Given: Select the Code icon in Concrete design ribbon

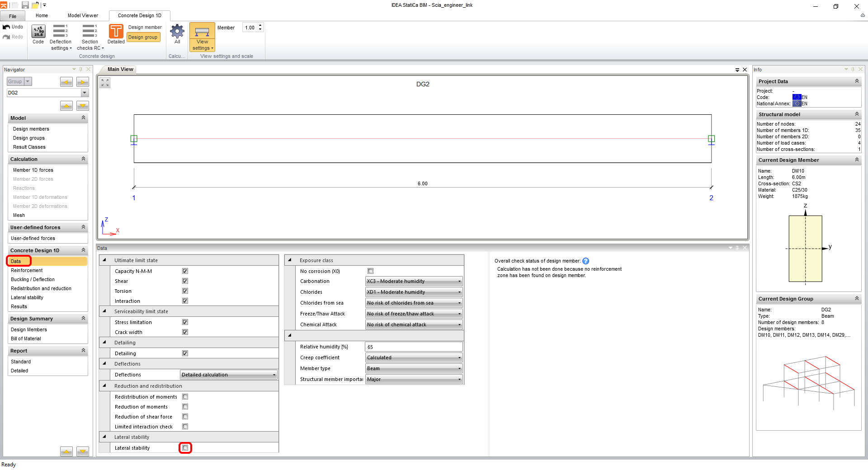Looking at the screenshot, I should [38, 34].
